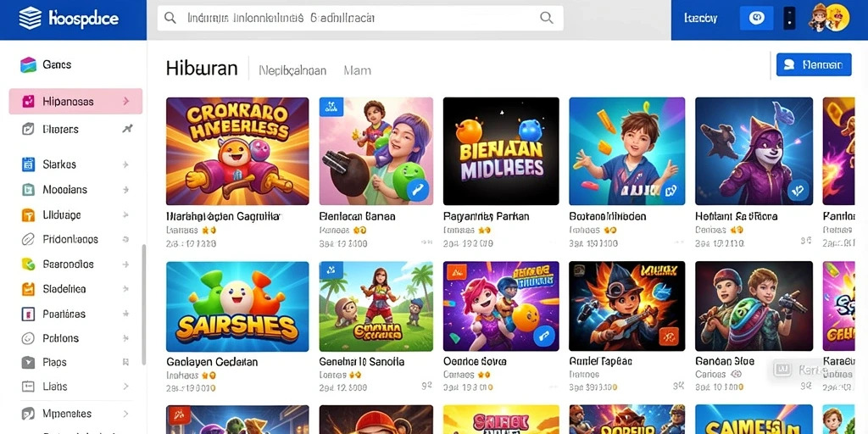Expand the Lians sidebar item arrow

click(125, 387)
